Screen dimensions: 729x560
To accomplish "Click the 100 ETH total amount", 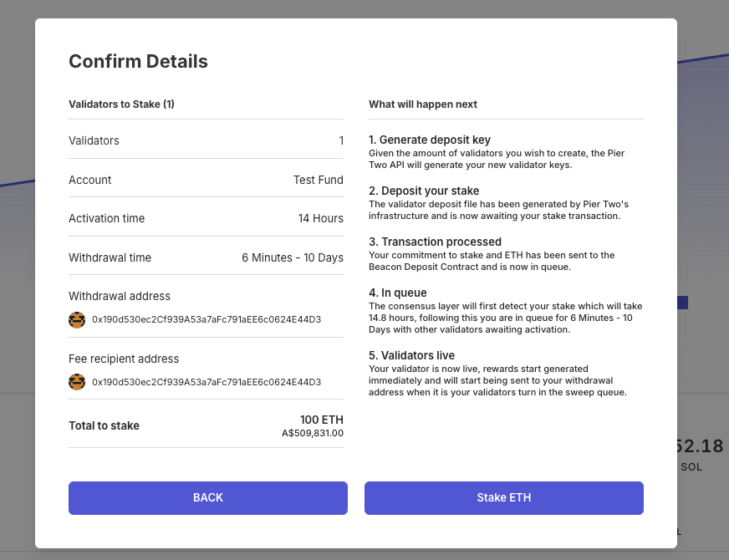I will pyautogui.click(x=321, y=420).
